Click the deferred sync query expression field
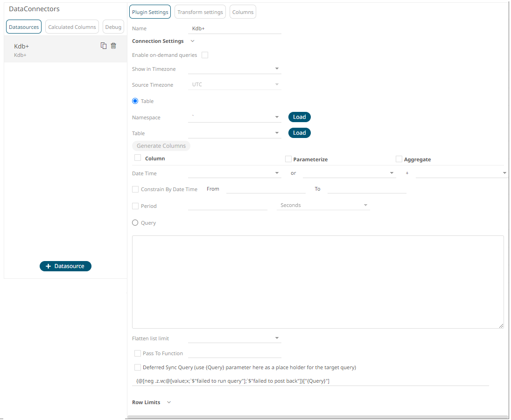 click(x=310, y=381)
